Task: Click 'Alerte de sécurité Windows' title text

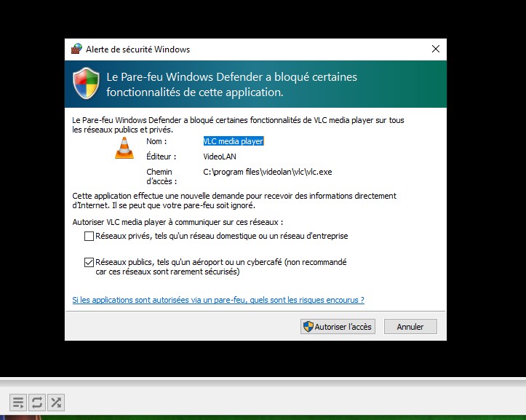Action: (x=138, y=49)
